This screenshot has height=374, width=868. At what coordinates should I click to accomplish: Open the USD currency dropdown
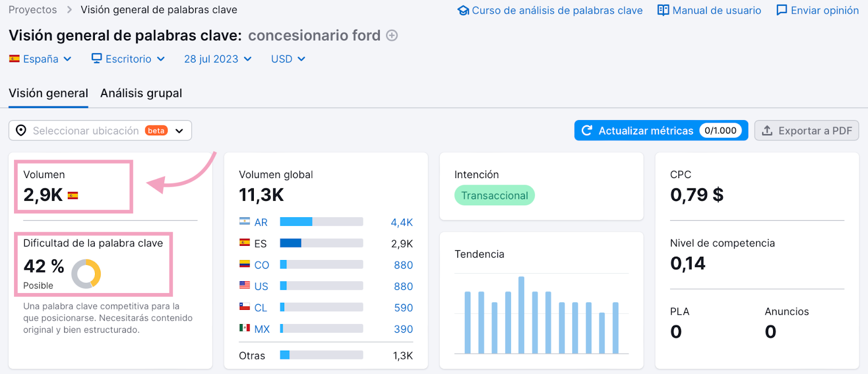(288, 59)
